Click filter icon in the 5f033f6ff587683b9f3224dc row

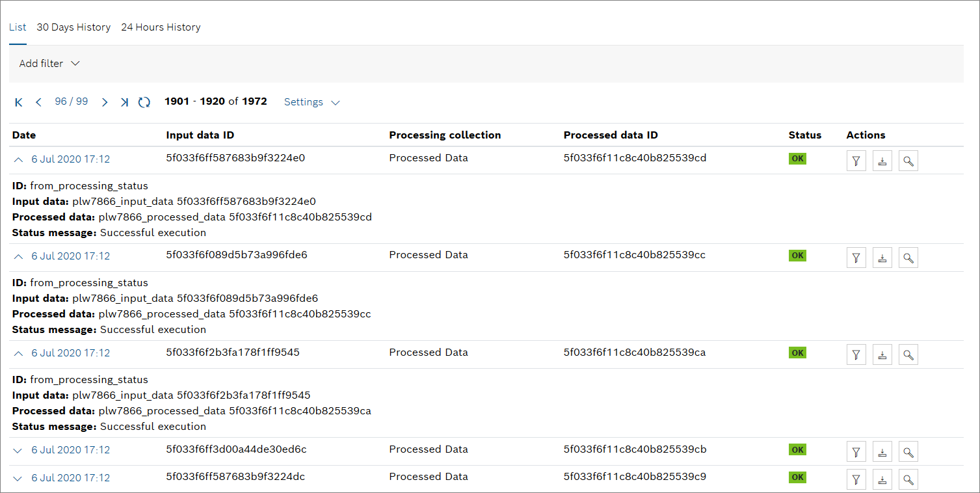pos(856,480)
